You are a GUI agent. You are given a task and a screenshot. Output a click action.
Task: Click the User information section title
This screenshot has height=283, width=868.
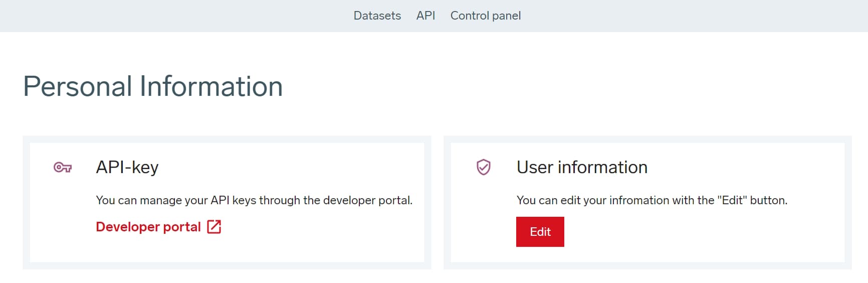(582, 167)
